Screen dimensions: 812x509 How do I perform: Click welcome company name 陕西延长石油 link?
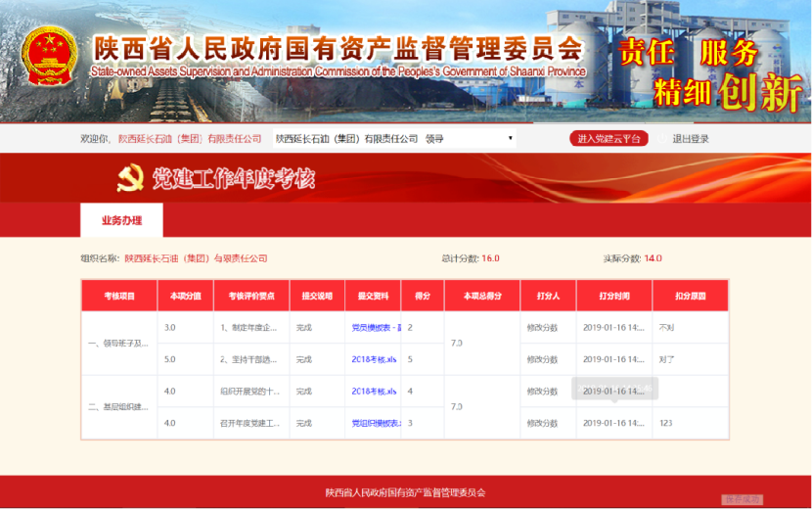(x=190, y=139)
